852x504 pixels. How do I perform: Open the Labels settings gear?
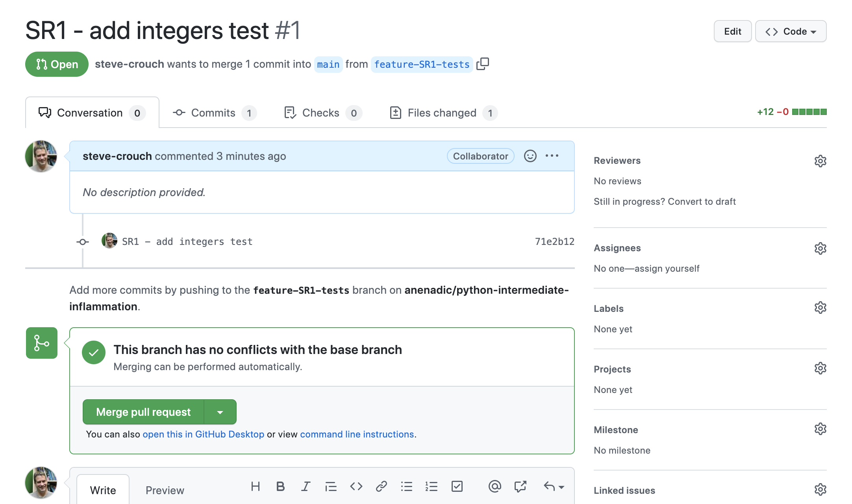[x=820, y=308]
